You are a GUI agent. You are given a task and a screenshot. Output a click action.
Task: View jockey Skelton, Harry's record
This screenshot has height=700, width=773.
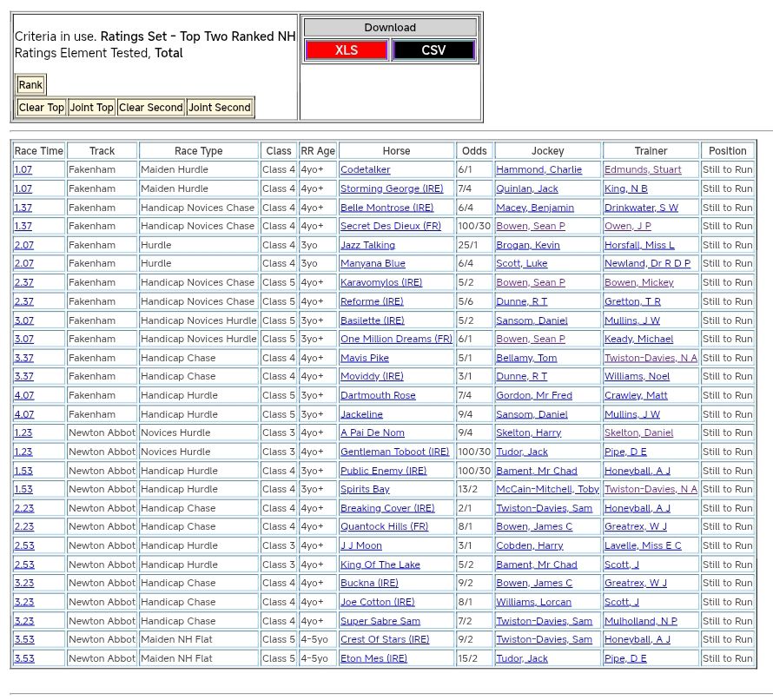click(x=528, y=433)
